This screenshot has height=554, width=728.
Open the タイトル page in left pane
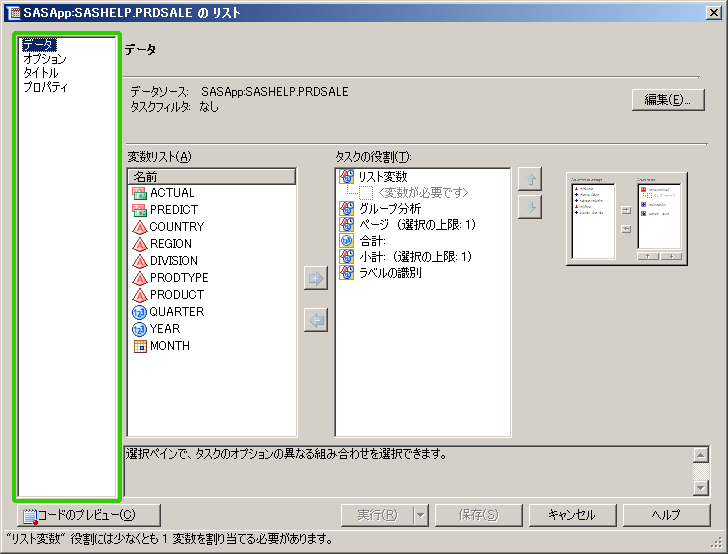click(x=41, y=73)
